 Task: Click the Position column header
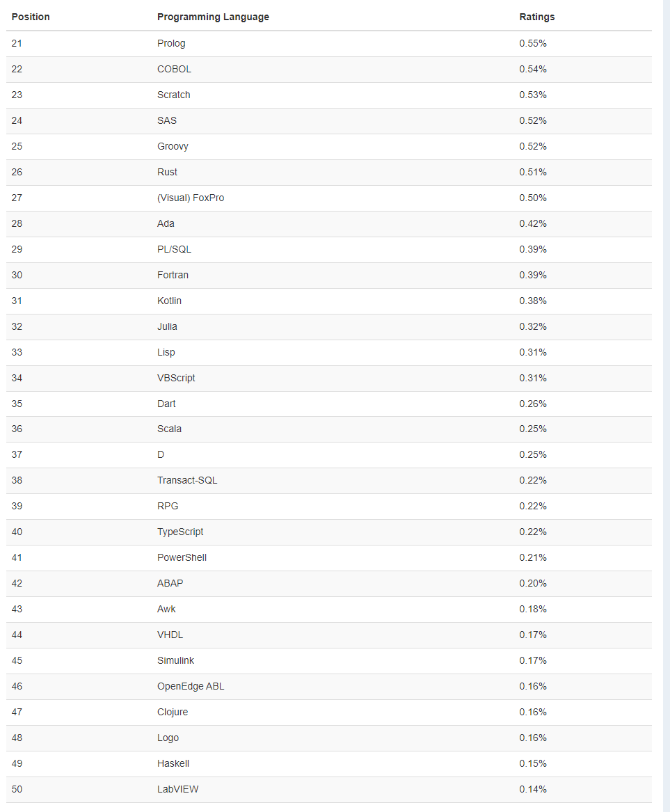coord(31,17)
